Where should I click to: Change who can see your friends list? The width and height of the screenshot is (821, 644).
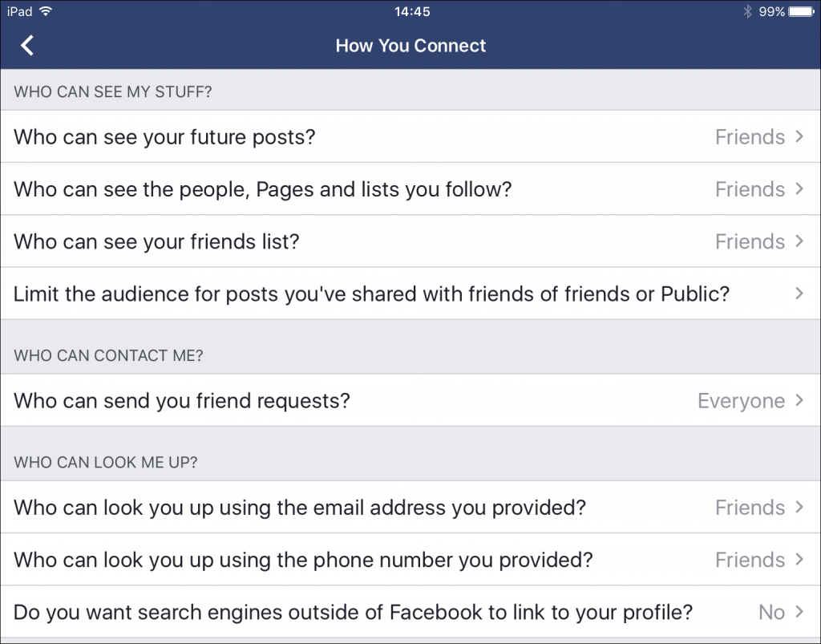pyautogui.click(x=321, y=241)
